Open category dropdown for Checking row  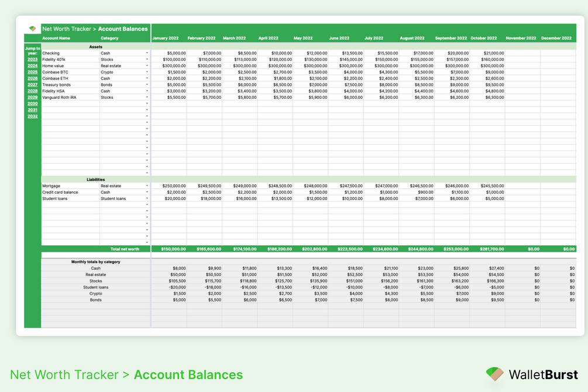(147, 53)
